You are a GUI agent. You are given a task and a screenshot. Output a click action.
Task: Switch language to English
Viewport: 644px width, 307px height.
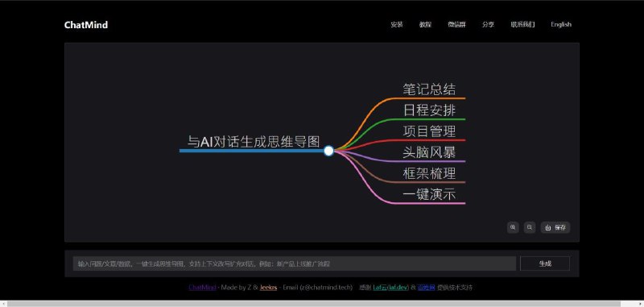pyautogui.click(x=561, y=25)
